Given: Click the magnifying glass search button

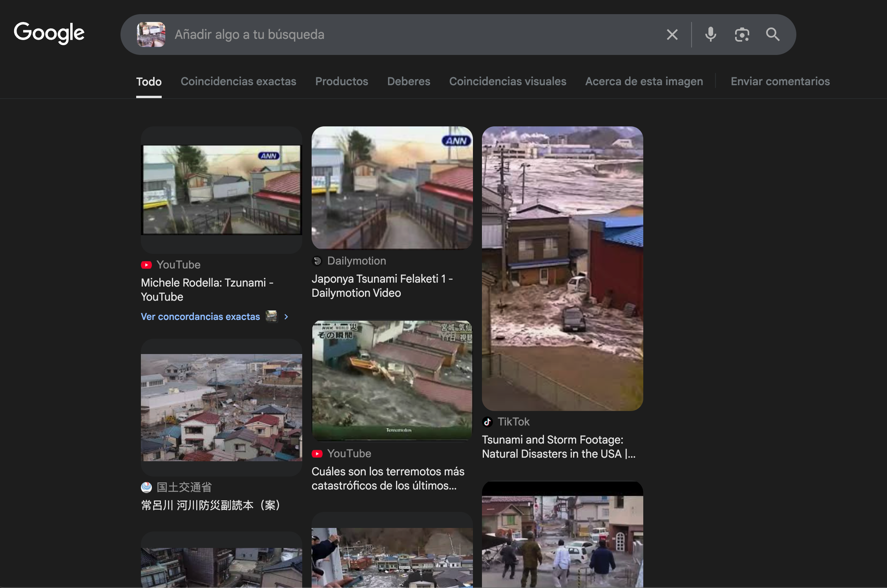Looking at the screenshot, I should (773, 35).
